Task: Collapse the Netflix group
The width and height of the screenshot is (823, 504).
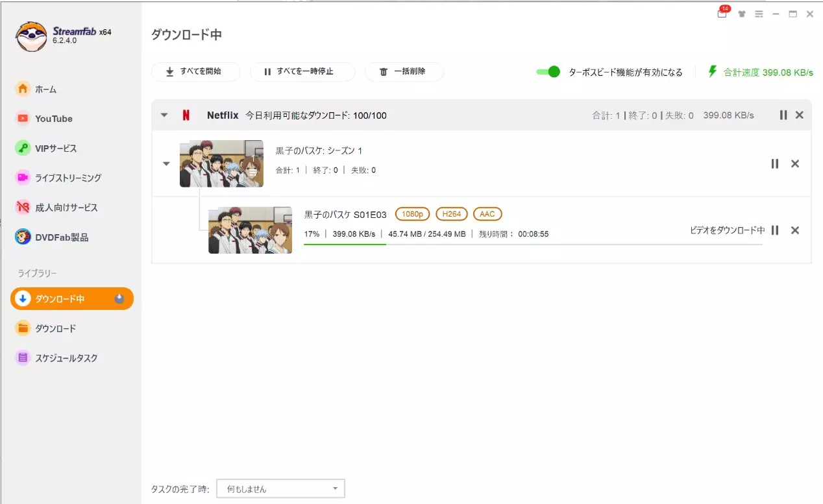Action: tap(164, 115)
